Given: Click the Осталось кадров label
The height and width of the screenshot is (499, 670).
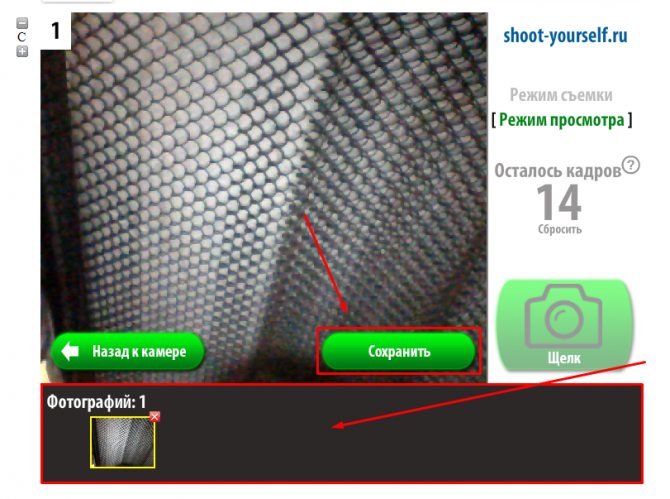Looking at the screenshot, I should 558,170.
